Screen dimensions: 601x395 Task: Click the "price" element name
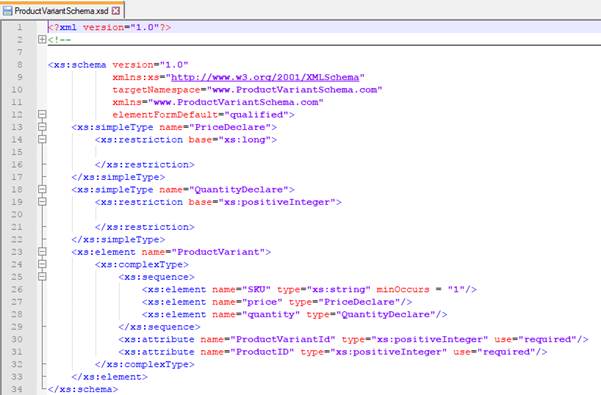click(262, 302)
